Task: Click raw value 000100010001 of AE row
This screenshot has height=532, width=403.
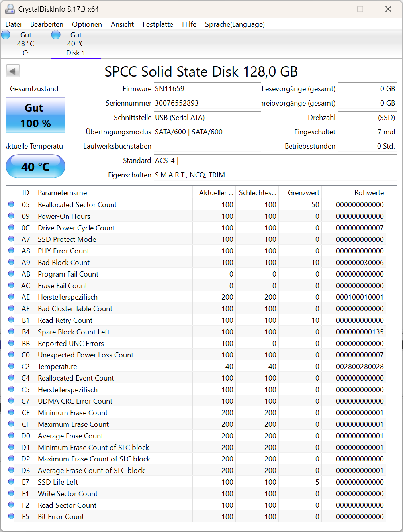Action: [x=360, y=297]
